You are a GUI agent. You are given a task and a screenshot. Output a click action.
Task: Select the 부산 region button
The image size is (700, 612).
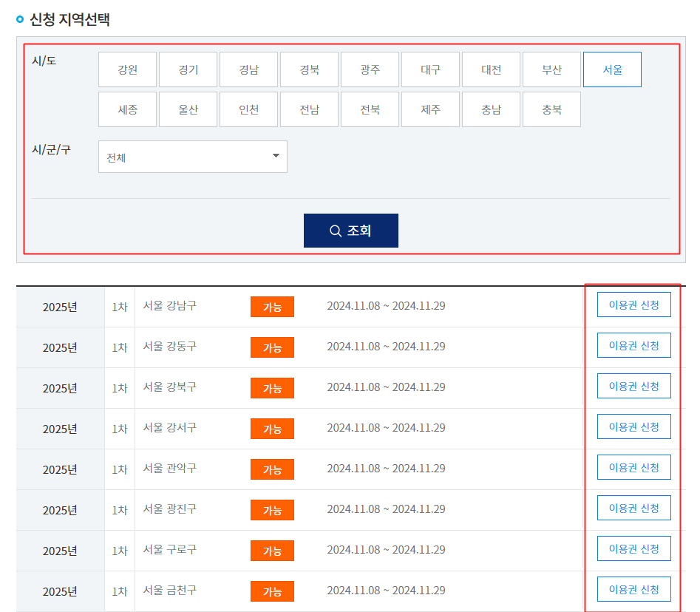tap(551, 69)
